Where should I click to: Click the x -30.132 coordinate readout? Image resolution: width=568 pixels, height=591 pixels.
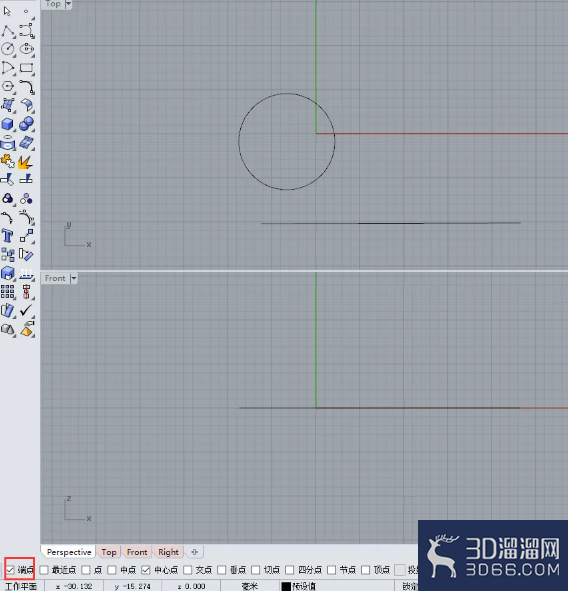(x=73, y=586)
